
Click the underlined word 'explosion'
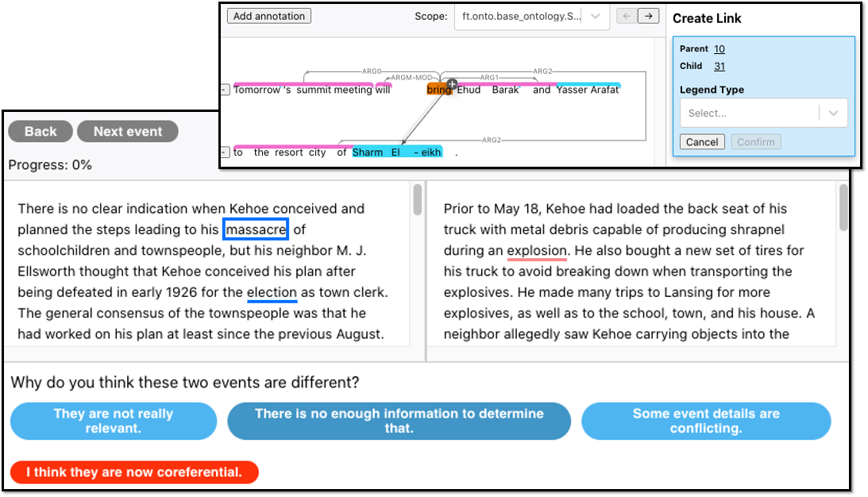pyautogui.click(x=536, y=251)
